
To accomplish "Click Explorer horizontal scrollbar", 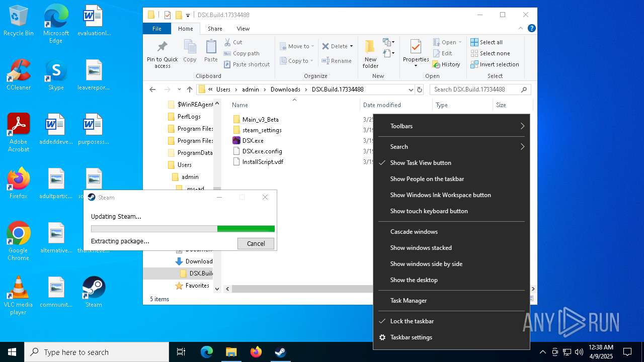I will click(x=302, y=289).
